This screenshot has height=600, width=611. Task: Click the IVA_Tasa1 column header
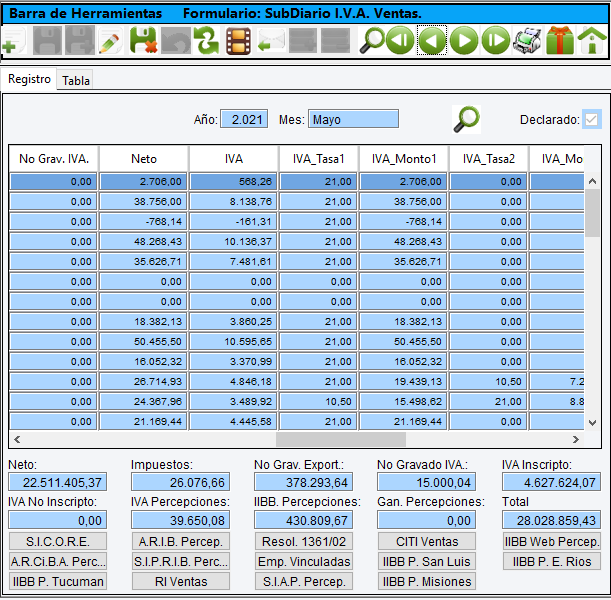click(318, 159)
